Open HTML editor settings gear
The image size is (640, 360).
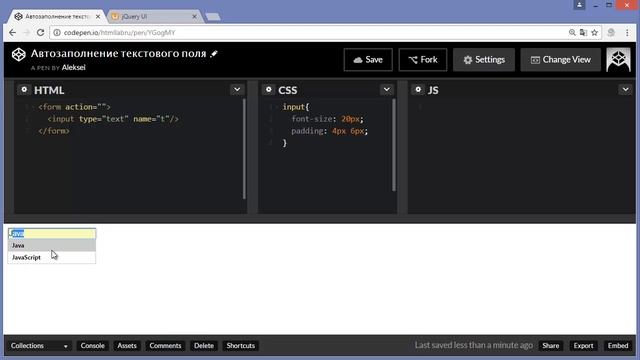click(x=24, y=89)
